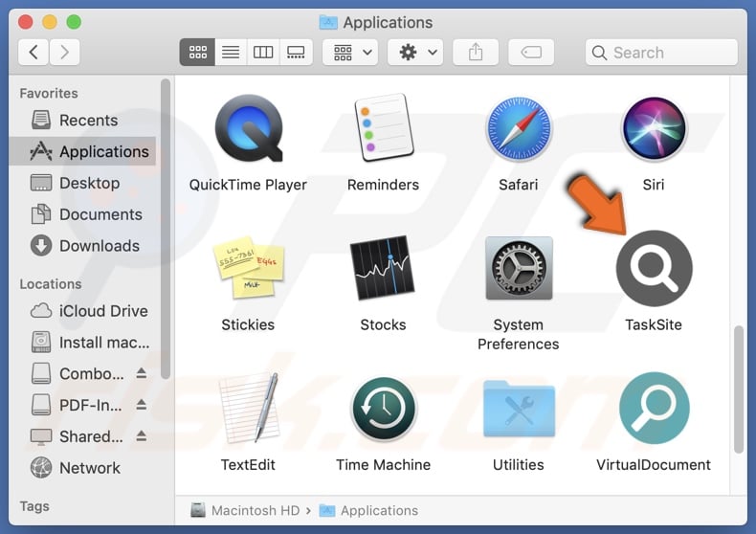Viewport: 756px width, 534px height.
Task: Click the Favorites sidebar heading
Action: click(49, 93)
